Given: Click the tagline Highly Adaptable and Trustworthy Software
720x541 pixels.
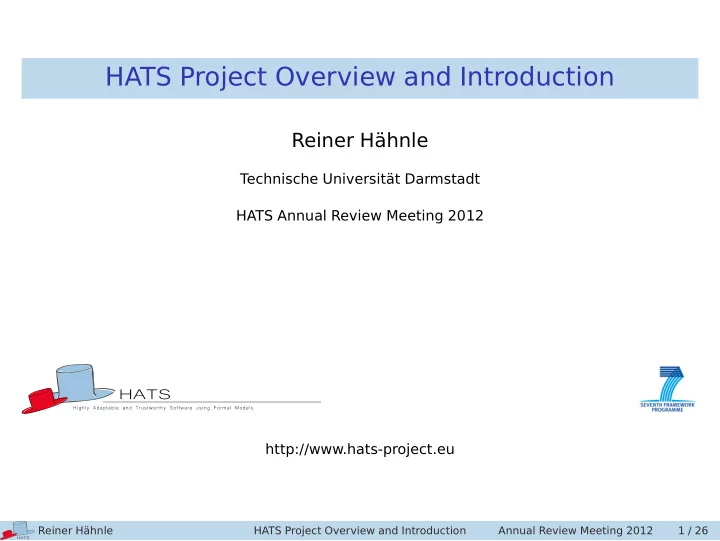Looking at the screenshot, I should [163, 408].
